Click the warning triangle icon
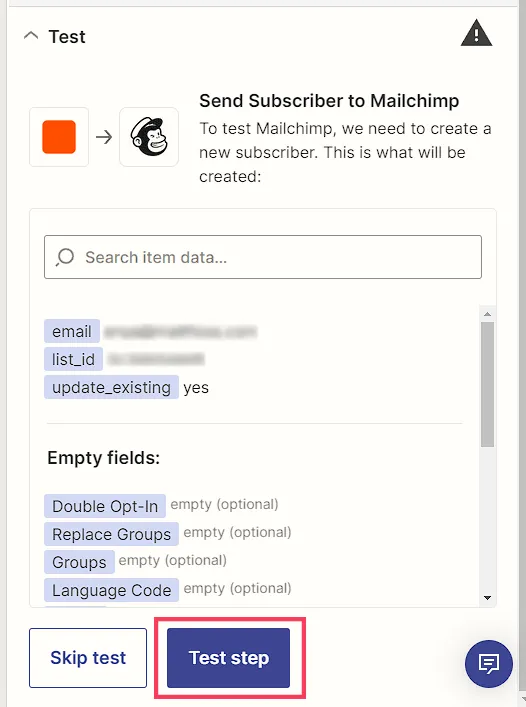Image resolution: width=526 pixels, height=707 pixels. click(x=476, y=33)
